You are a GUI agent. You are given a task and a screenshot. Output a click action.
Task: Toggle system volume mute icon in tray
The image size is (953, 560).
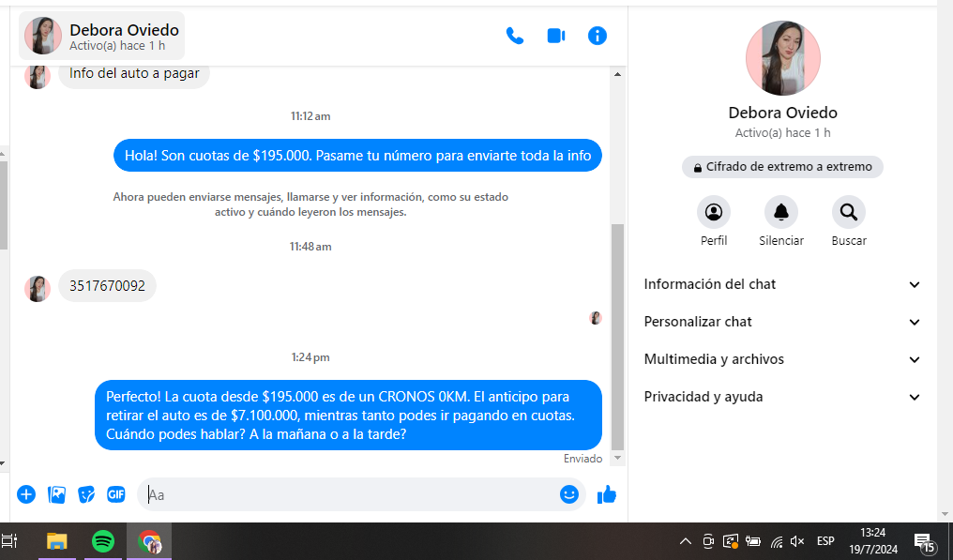[797, 541]
